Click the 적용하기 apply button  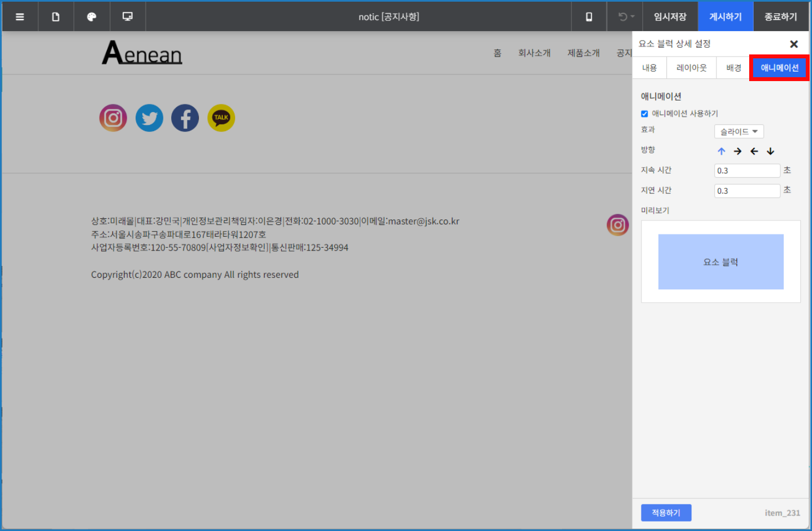666,512
